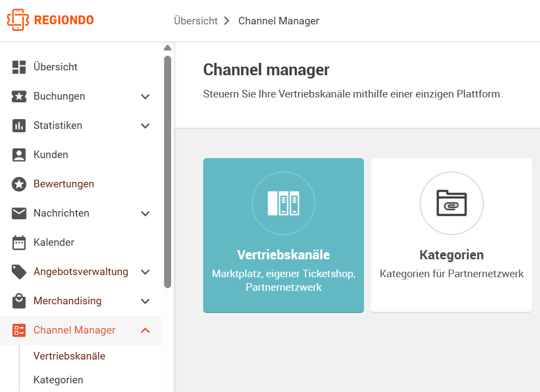Click the Kalender calendar icon
The height and width of the screenshot is (392, 540).
(19, 243)
